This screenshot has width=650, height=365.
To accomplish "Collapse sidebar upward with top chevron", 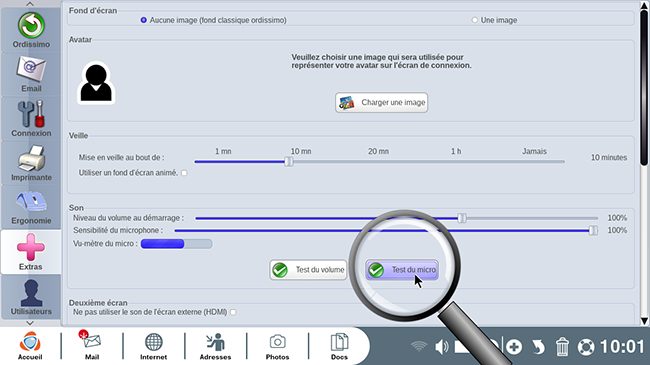I will (30, 4).
